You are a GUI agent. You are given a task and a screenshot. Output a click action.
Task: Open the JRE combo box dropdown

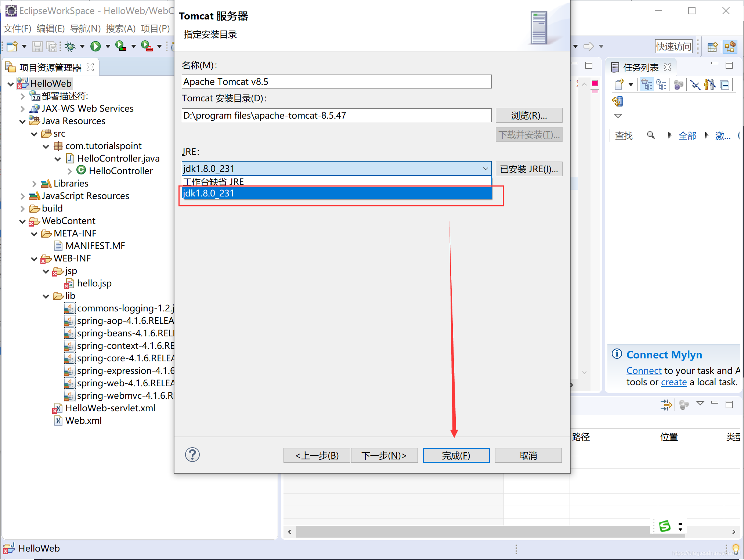coord(485,169)
